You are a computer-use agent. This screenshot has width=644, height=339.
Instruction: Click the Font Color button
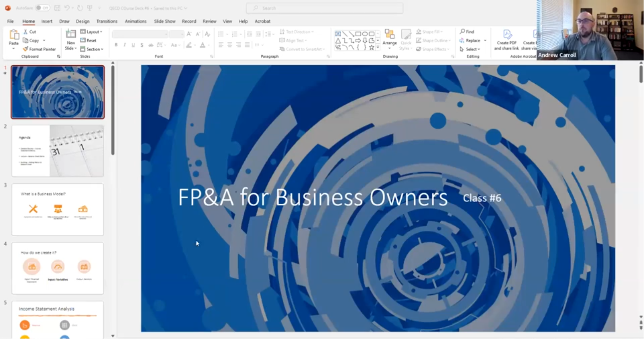tap(202, 45)
